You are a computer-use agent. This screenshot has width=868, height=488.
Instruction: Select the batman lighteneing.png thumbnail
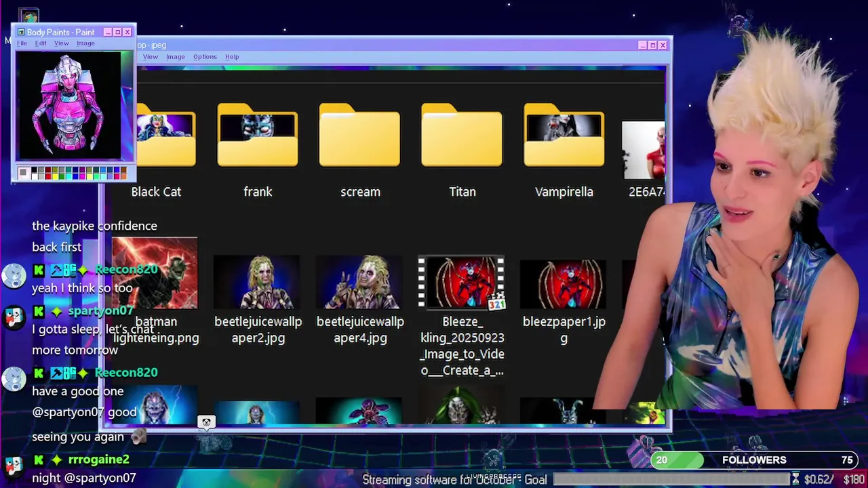coord(155,273)
